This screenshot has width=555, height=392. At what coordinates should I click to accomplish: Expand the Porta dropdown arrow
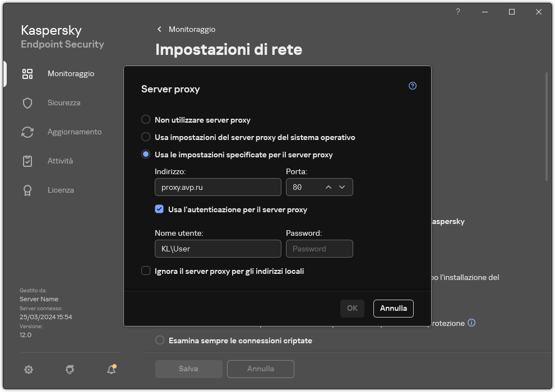pyautogui.click(x=342, y=187)
